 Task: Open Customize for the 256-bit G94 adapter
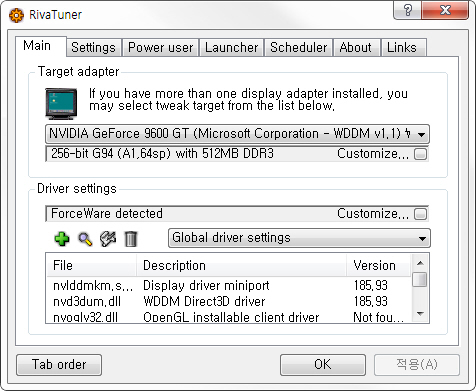pyautogui.click(x=420, y=154)
